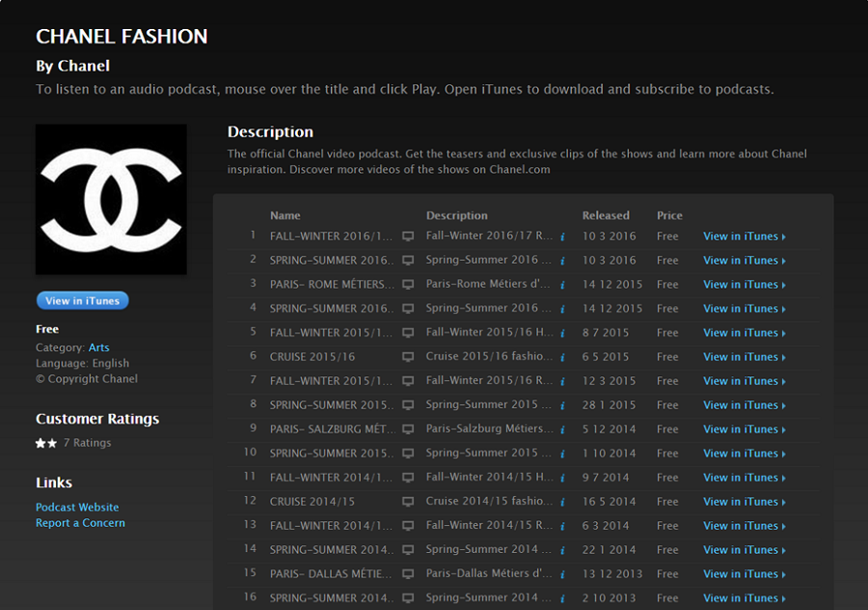Click the video icon for CRUISE 2014/15

pyautogui.click(x=408, y=502)
